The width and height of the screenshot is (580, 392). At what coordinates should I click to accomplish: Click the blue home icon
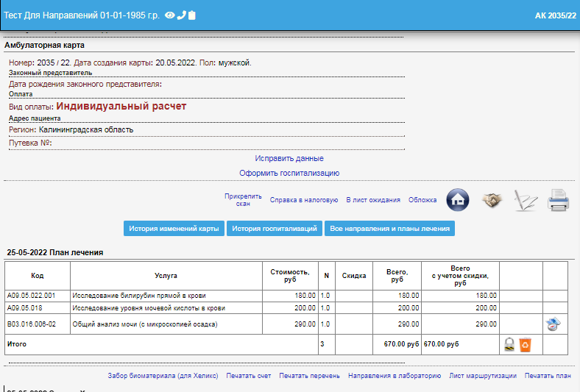(458, 199)
